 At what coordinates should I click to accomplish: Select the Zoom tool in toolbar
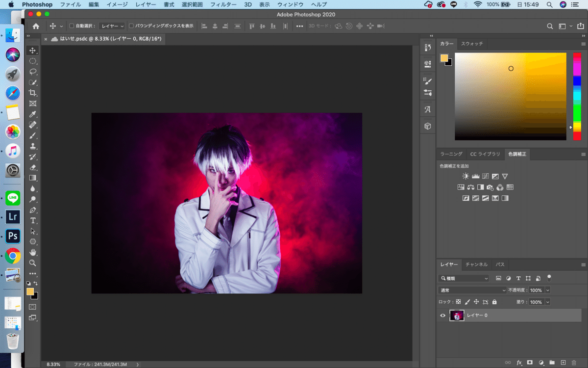[x=33, y=263]
